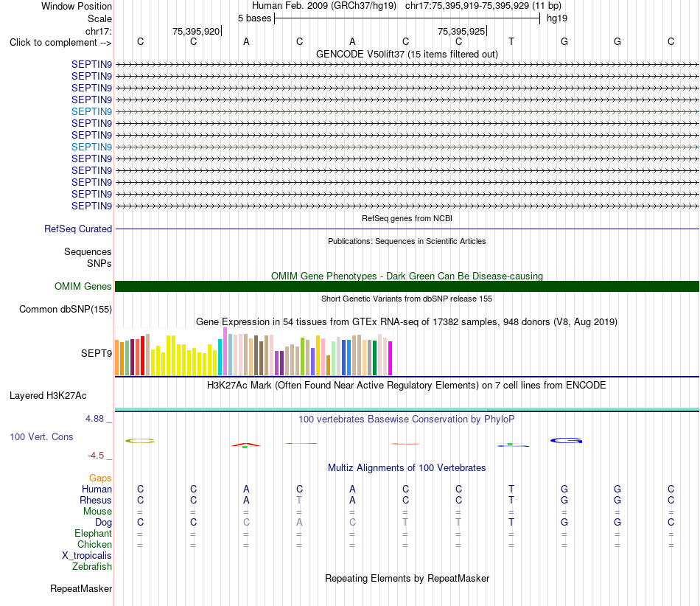The image size is (700, 606).
Task: Click the T base in the Human alignment row
Action: pos(511,489)
